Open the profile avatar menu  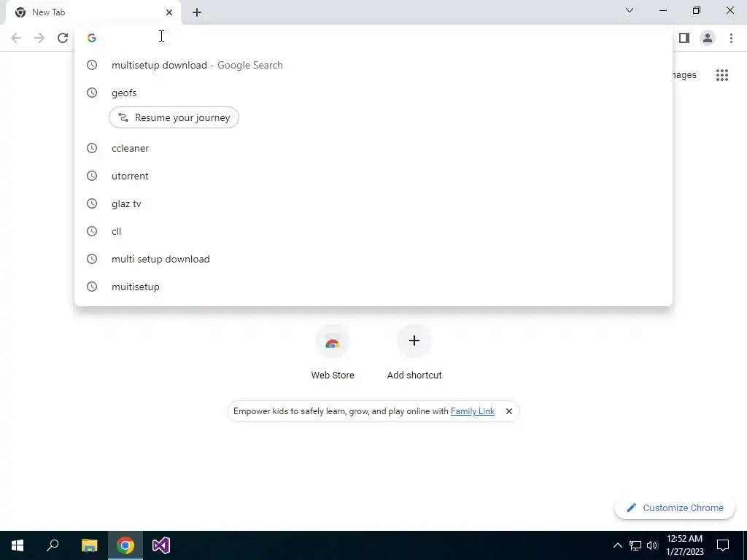(708, 38)
